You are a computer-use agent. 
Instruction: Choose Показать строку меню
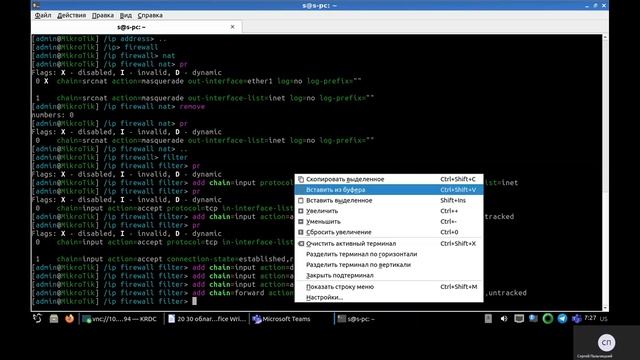pos(389,287)
